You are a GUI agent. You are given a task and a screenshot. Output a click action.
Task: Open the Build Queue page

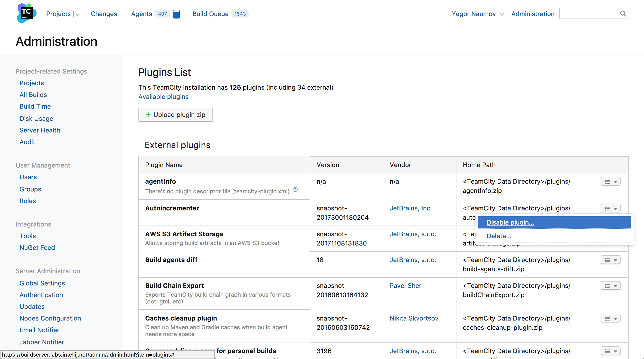(x=210, y=14)
